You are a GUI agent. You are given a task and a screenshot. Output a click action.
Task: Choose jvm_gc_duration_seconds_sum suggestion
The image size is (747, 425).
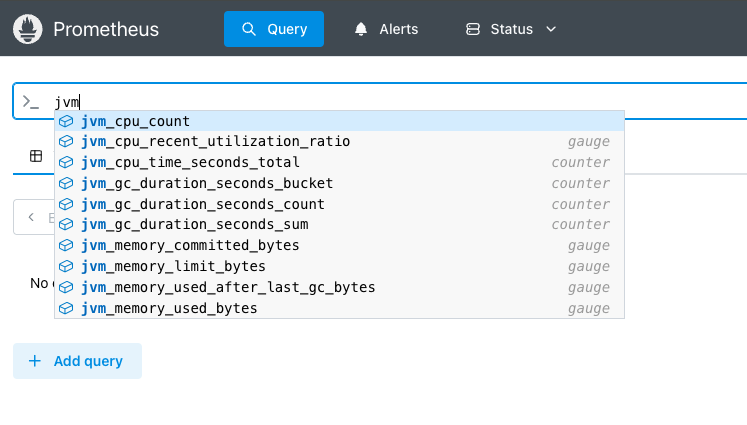point(339,224)
